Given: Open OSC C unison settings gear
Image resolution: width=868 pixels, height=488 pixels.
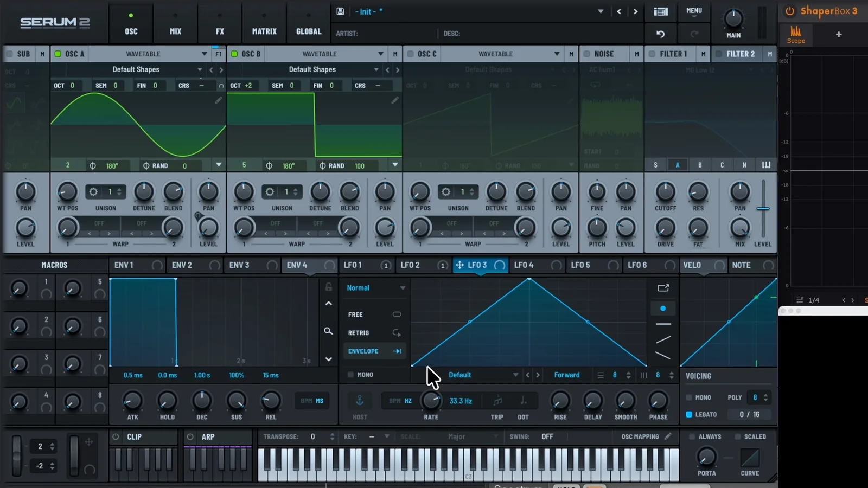Looking at the screenshot, I should coord(446,192).
